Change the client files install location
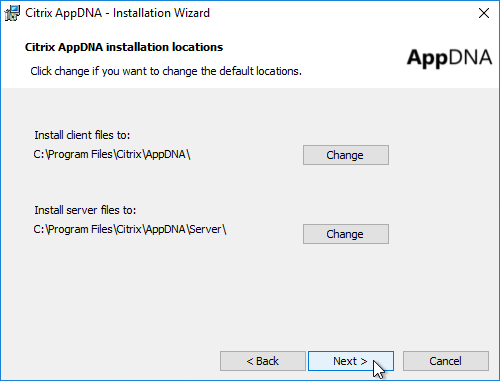 coord(346,155)
